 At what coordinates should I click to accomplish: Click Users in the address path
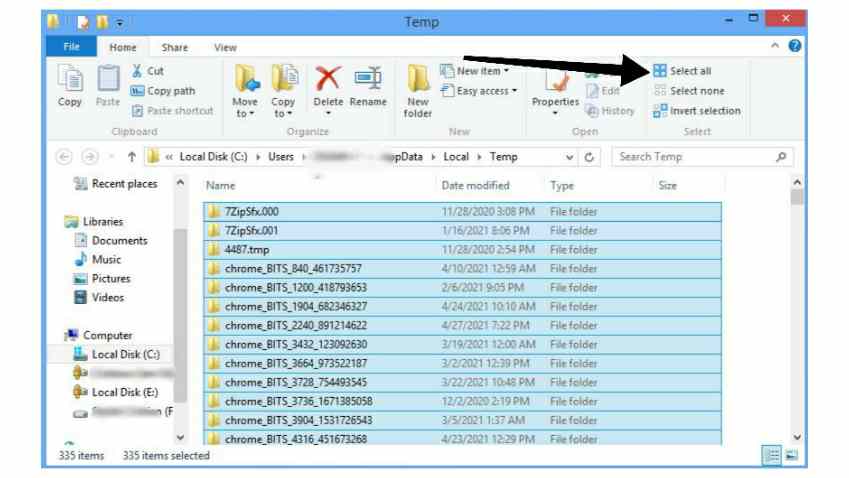point(280,157)
